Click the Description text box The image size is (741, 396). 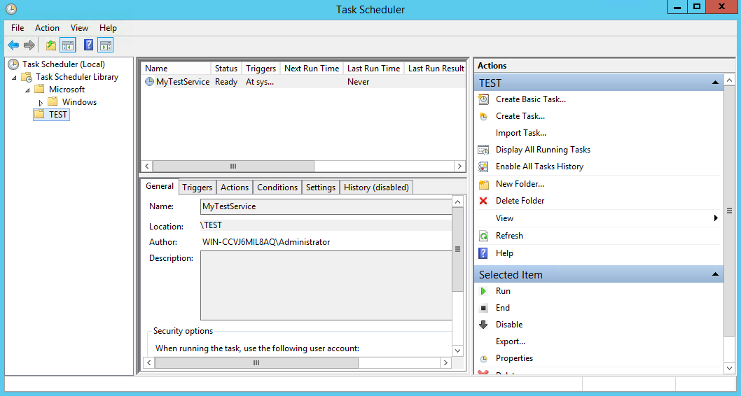tap(326, 285)
